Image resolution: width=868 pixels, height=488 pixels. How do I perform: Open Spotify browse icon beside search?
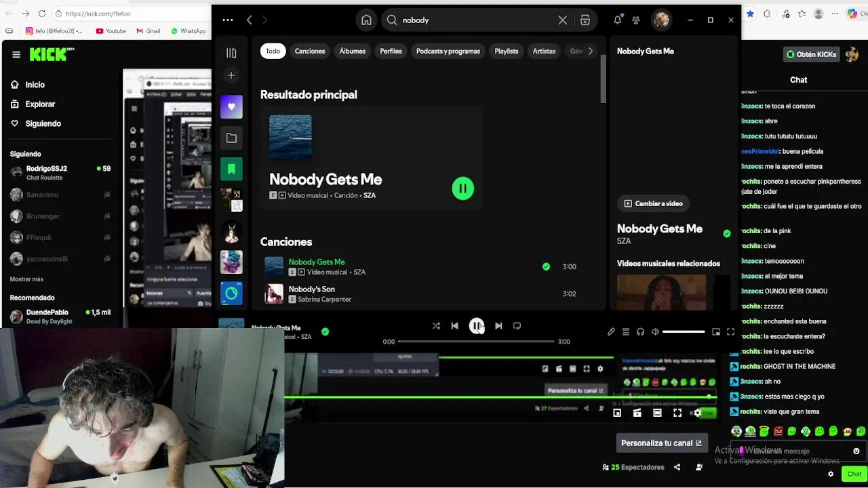pos(585,20)
